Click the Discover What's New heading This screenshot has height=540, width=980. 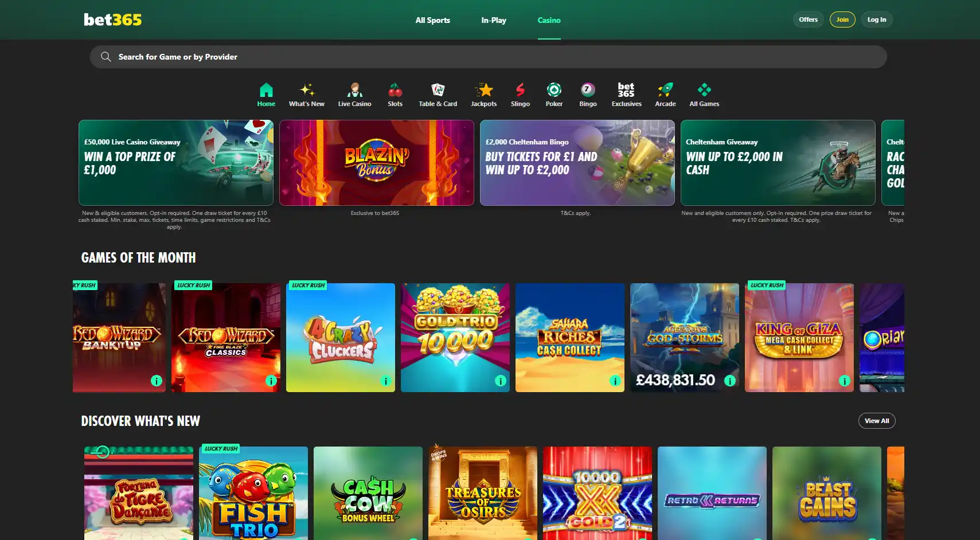[140, 421]
